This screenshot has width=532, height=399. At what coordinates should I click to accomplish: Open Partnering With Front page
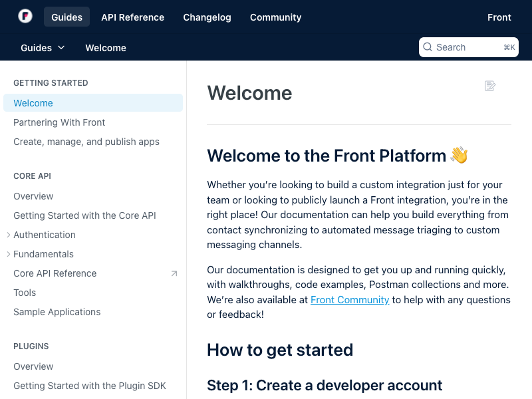click(59, 122)
